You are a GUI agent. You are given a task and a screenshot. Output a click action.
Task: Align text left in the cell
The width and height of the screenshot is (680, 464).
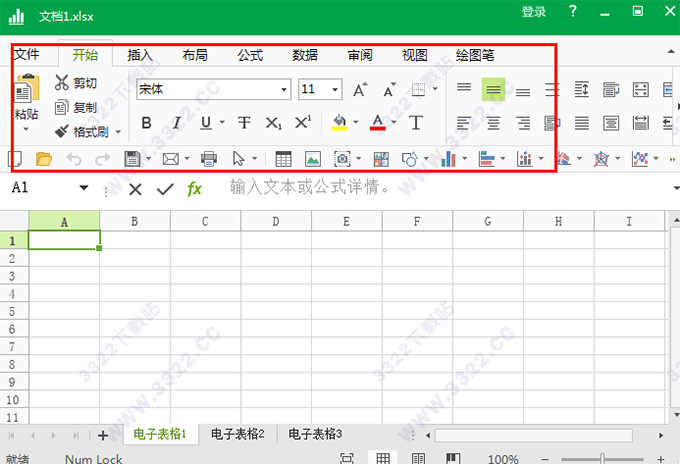pos(463,123)
